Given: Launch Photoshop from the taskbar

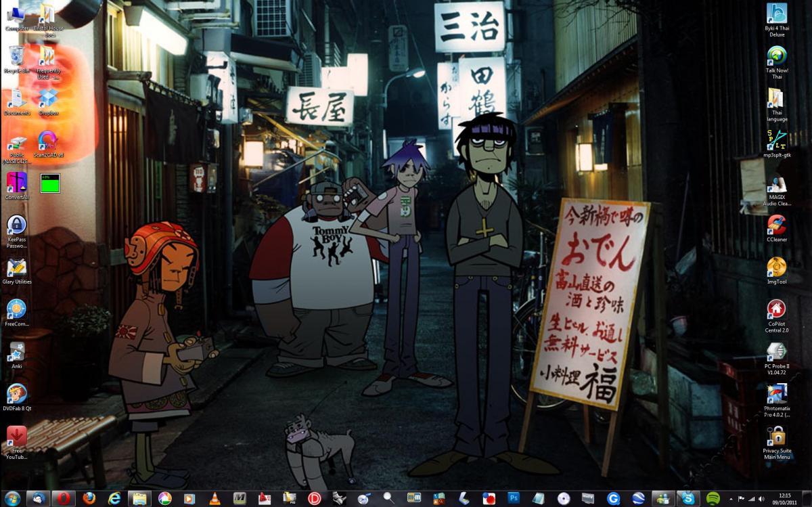Looking at the screenshot, I should point(514,498).
